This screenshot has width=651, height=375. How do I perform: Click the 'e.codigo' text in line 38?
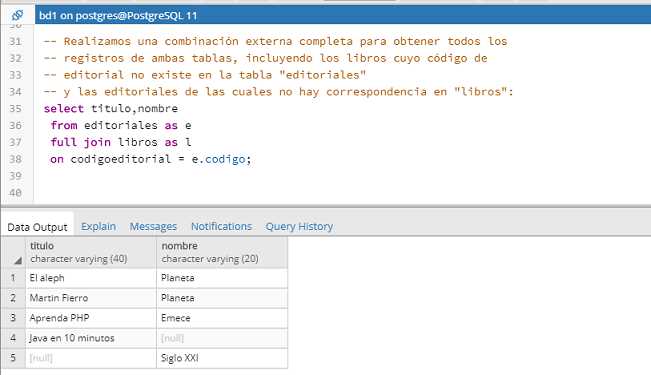[218, 159]
